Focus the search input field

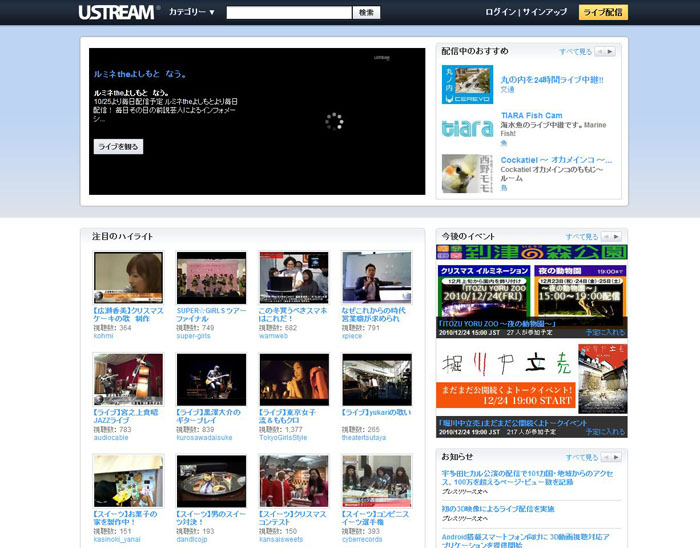pyautogui.click(x=289, y=12)
